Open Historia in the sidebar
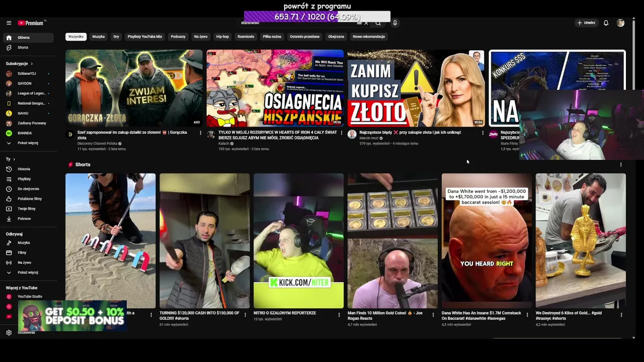 28,169
